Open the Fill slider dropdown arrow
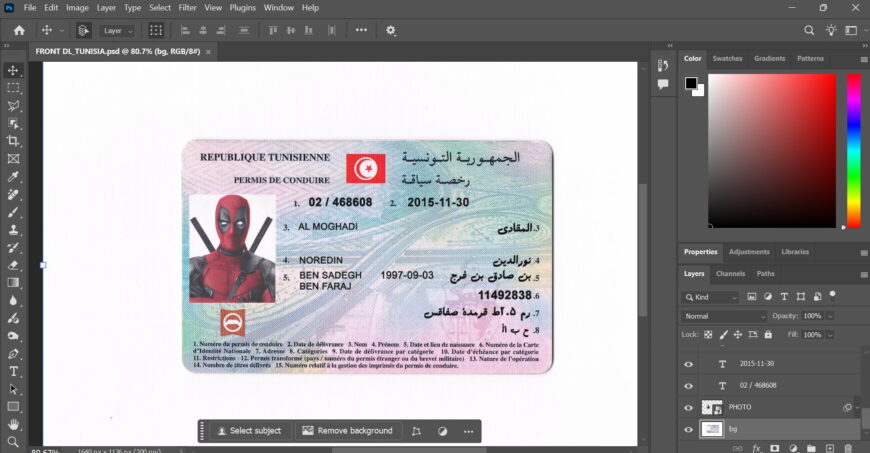 (x=830, y=335)
